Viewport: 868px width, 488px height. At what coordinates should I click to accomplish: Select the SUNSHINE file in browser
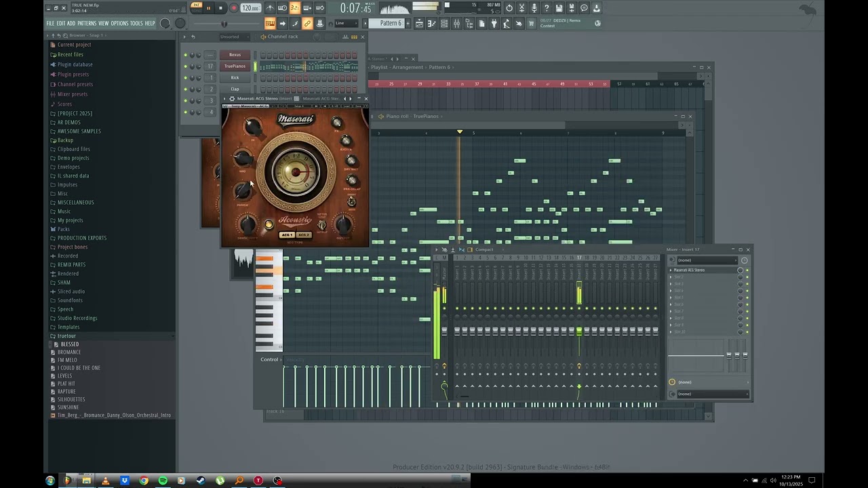(64, 407)
